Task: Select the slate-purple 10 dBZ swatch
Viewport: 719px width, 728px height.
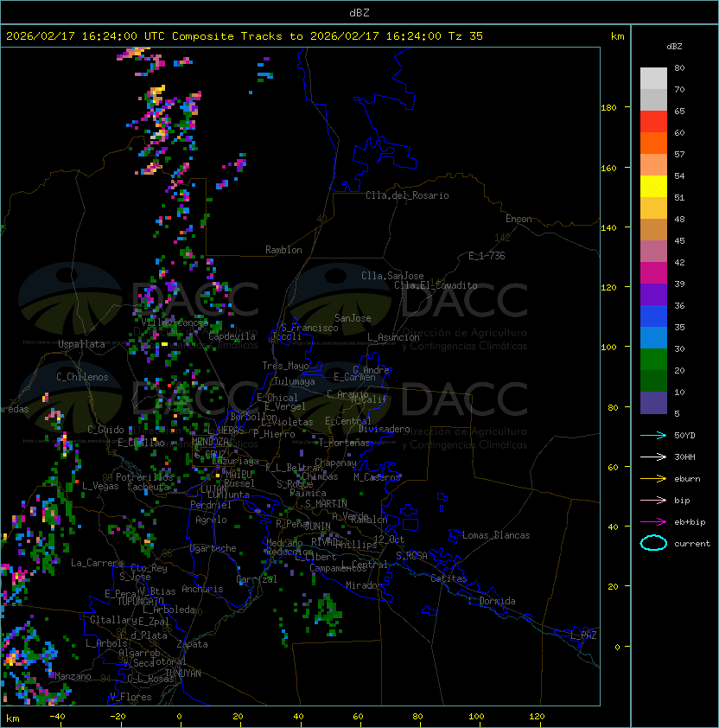Action: coord(653,403)
